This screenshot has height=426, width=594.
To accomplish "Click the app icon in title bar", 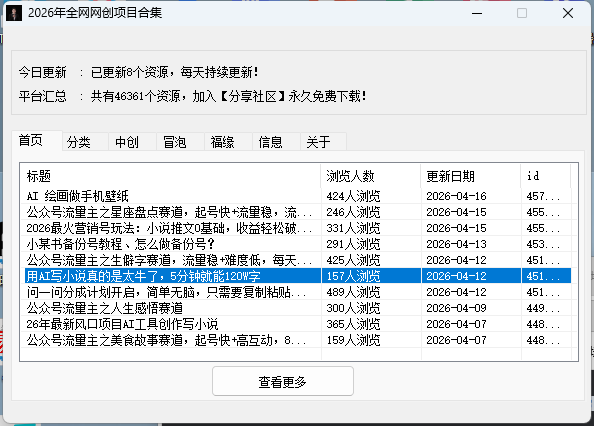I will pos(14,13).
